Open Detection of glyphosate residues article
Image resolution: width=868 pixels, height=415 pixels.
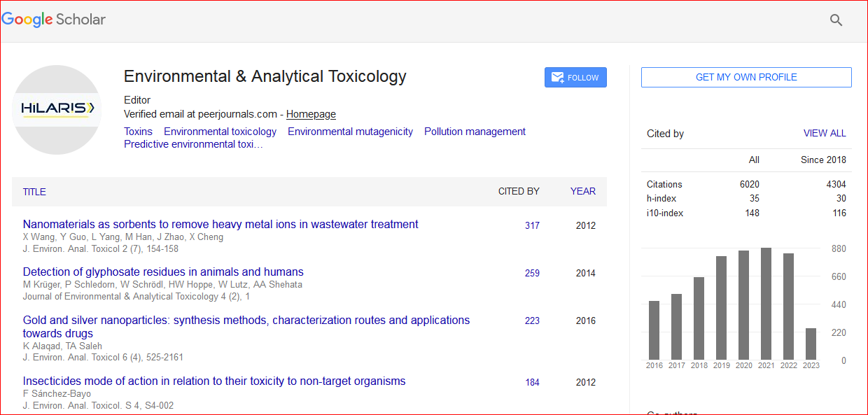[x=163, y=272]
